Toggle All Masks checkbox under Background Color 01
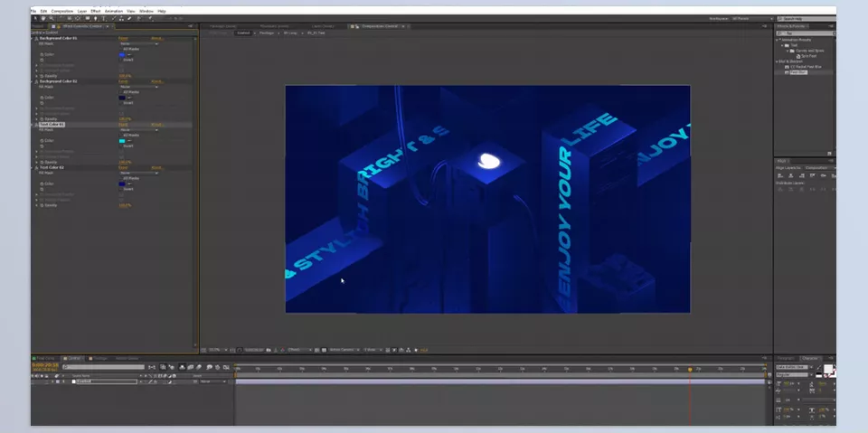This screenshot has width=868, height=433. [120, 49]
